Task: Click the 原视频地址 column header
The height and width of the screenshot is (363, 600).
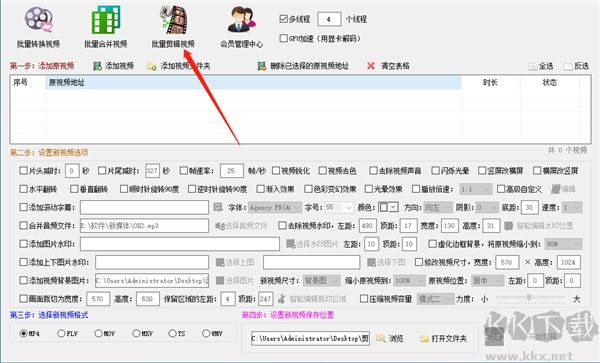Action: point(253,82)
